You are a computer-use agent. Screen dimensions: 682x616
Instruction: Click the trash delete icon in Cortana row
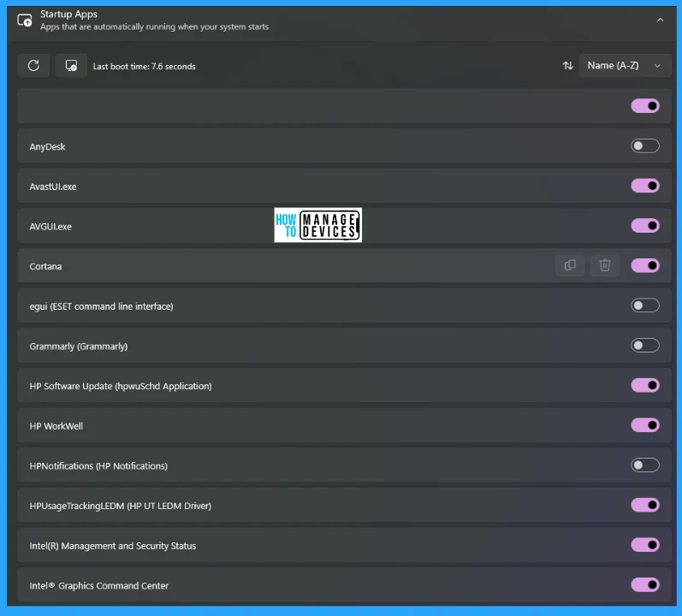point(605,265)
